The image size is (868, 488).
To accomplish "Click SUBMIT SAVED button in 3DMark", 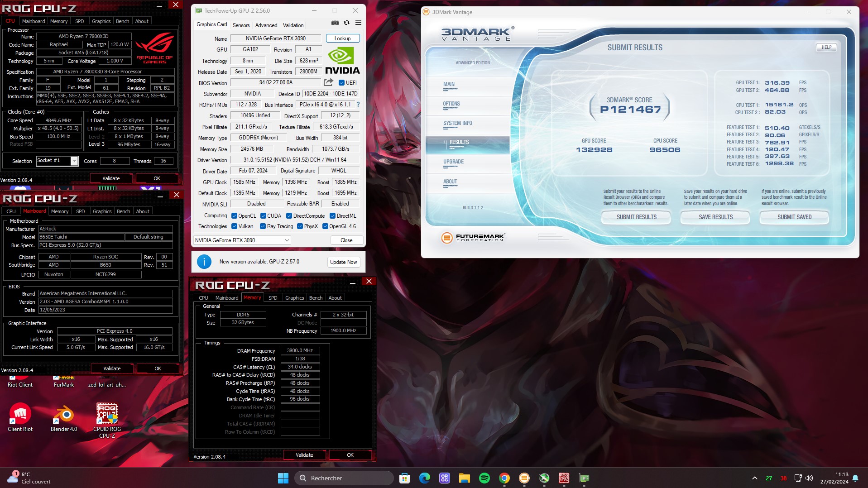I will coord(794,217).
